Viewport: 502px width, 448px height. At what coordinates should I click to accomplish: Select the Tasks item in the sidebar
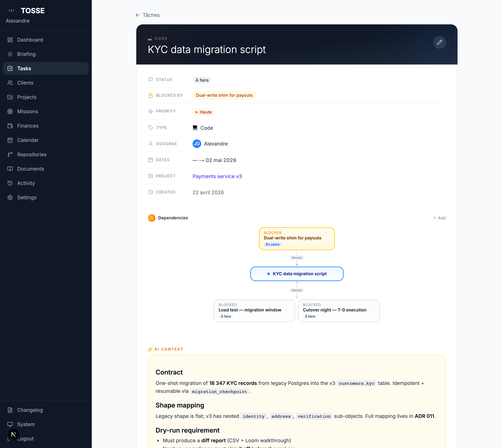[24, 68]
